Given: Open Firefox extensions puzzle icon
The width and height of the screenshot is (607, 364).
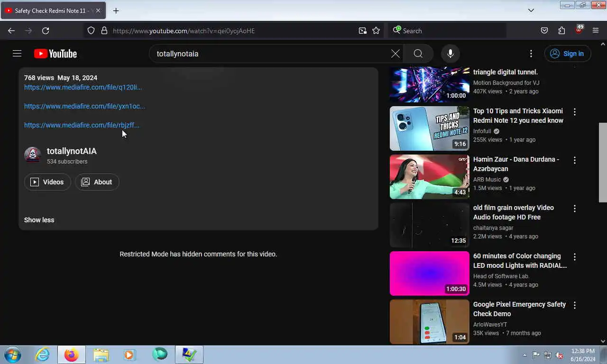Looking at the screenshot, I should (x=561, y=31).
